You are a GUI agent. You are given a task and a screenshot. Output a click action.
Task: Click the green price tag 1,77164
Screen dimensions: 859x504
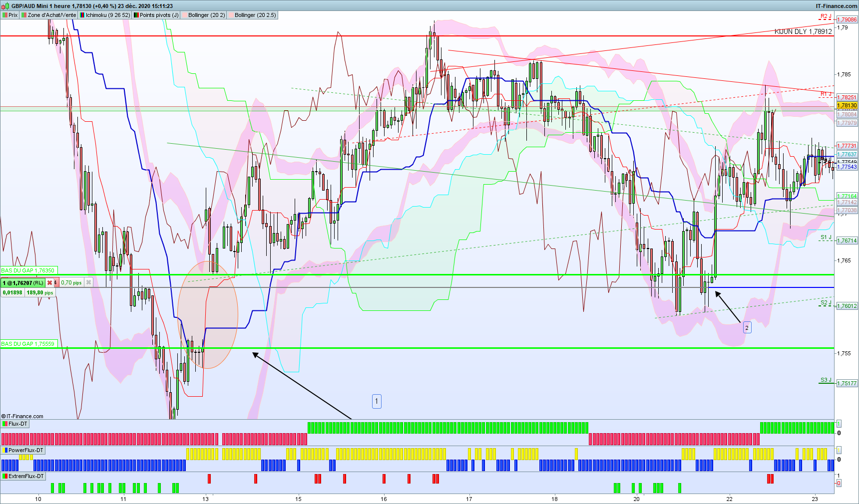(x=847, y=196)
